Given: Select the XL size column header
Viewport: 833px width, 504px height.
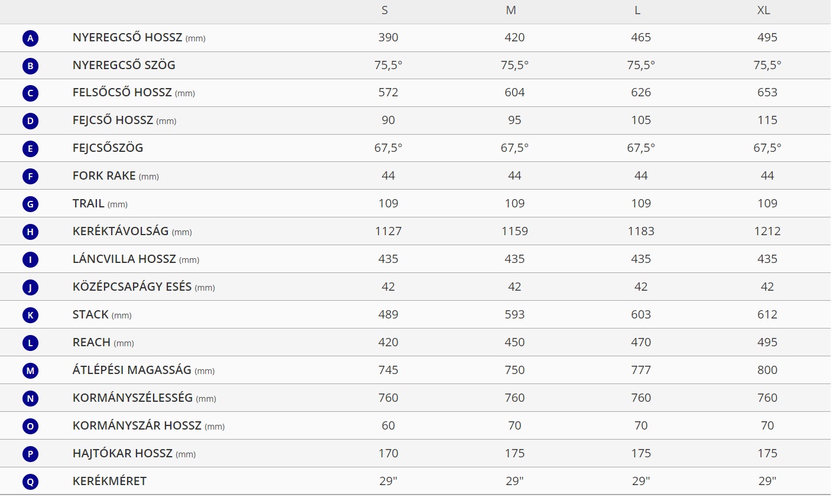Looking at the screenshot, I should (x=764, y=10).
